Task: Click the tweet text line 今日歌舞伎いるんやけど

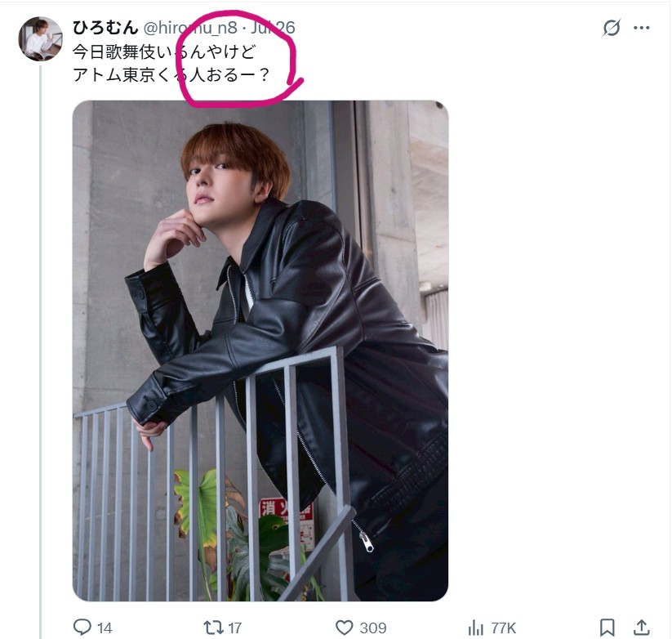Action: (x=165, y=52)
